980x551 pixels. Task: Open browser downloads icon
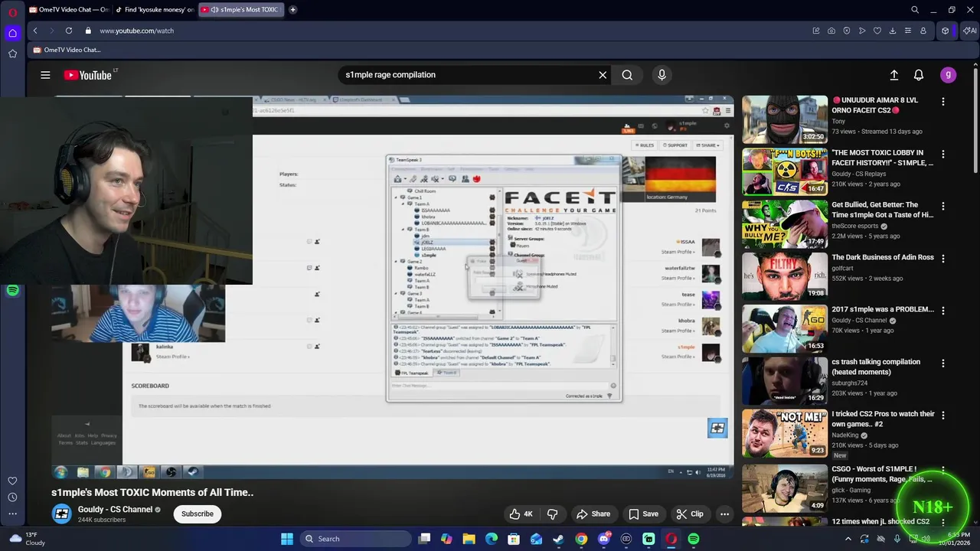pyautogui.click(x=893, y=31)
